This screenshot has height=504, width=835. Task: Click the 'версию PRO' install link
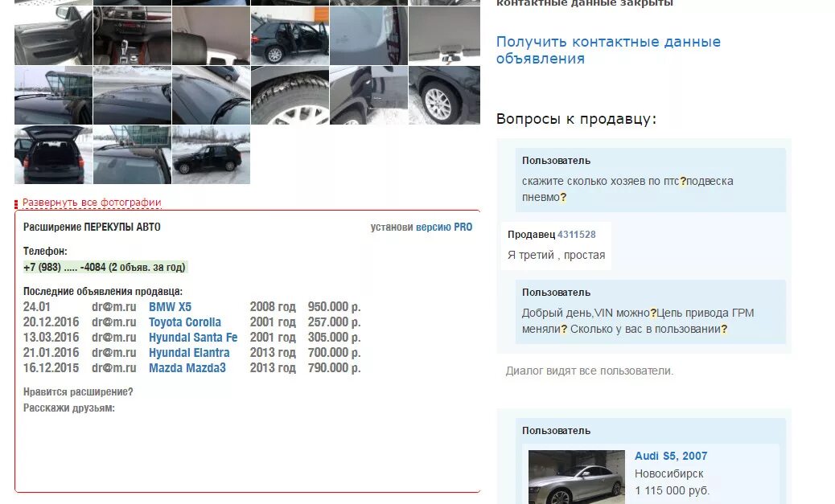[x=444, y=227]
